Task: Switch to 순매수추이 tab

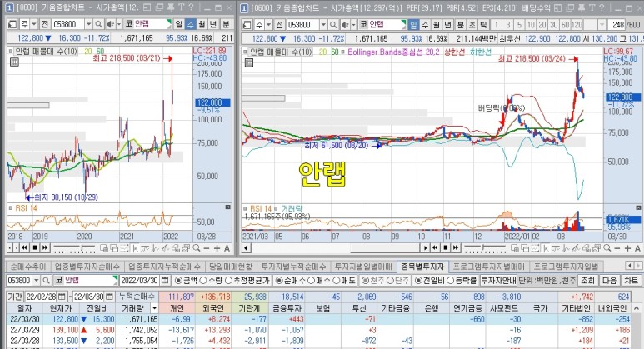Action: pos(28,267)
